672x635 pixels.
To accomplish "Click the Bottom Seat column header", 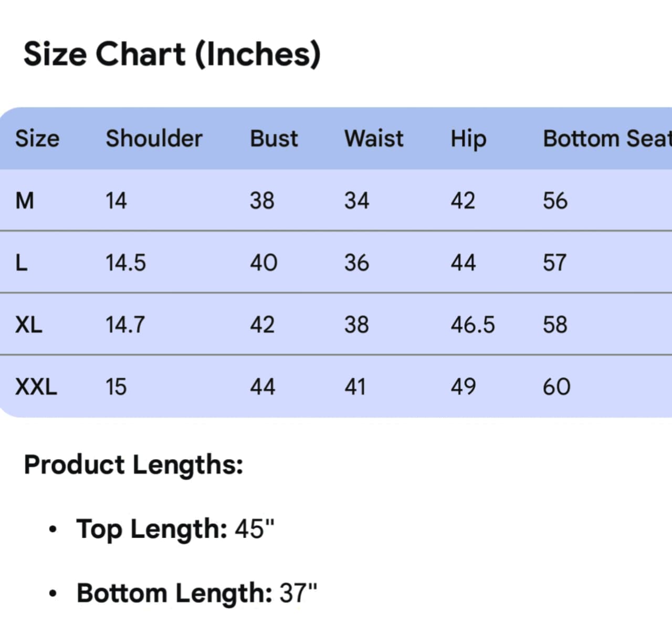I will (606, 139).
